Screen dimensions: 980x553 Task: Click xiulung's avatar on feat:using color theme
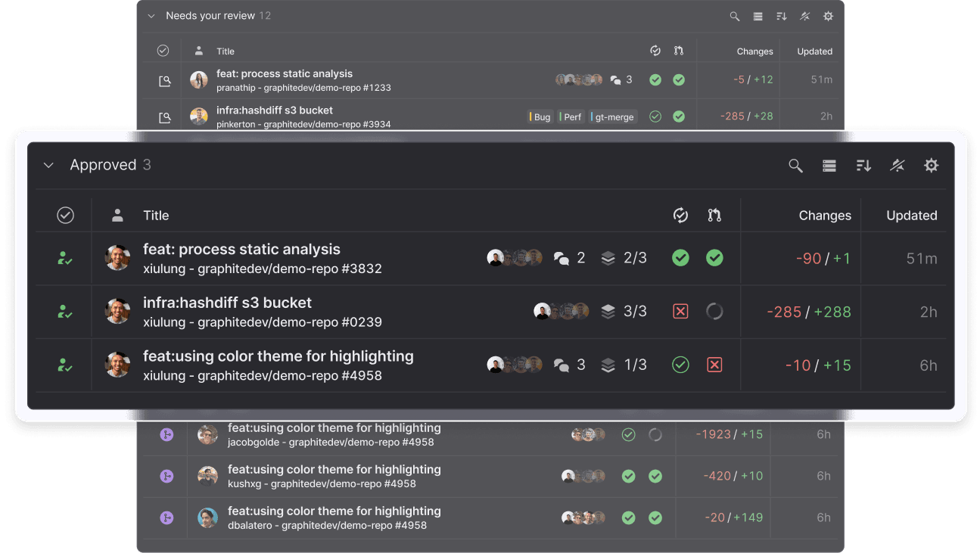tap(118, 365)
